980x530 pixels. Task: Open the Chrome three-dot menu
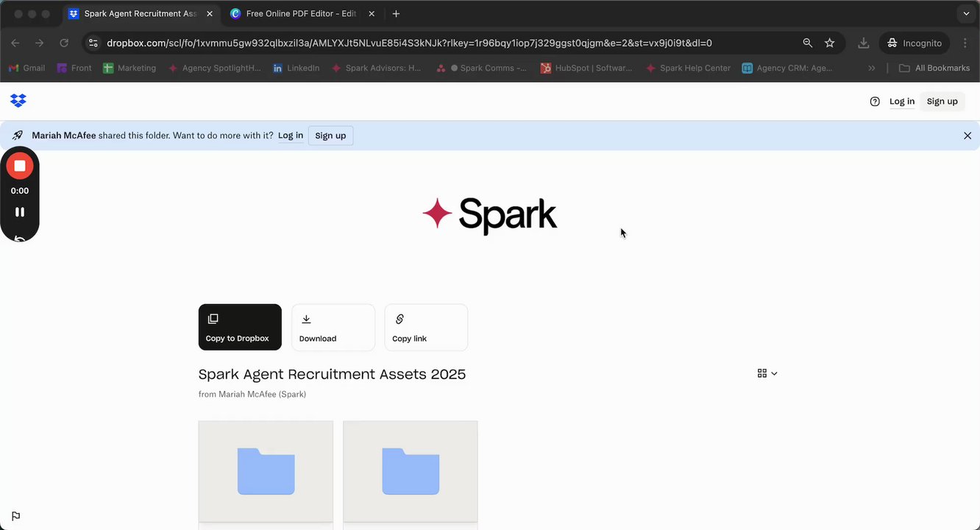tap(965, 43)
